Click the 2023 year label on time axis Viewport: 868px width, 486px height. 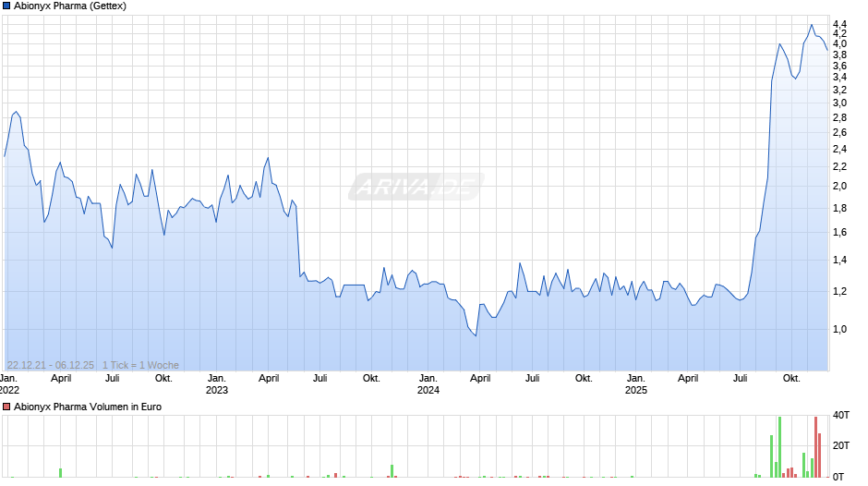216,390
